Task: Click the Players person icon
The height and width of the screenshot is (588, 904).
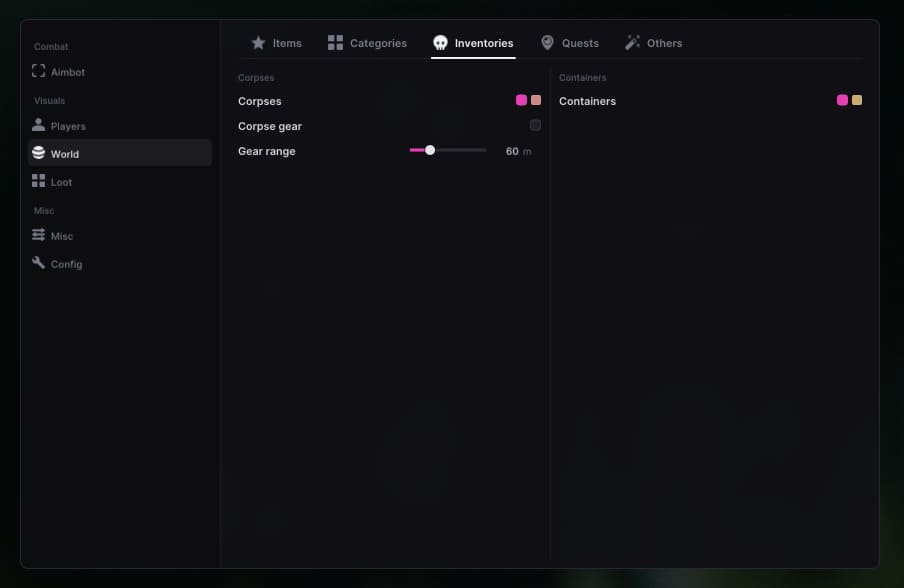Action: tap(39, 125)
